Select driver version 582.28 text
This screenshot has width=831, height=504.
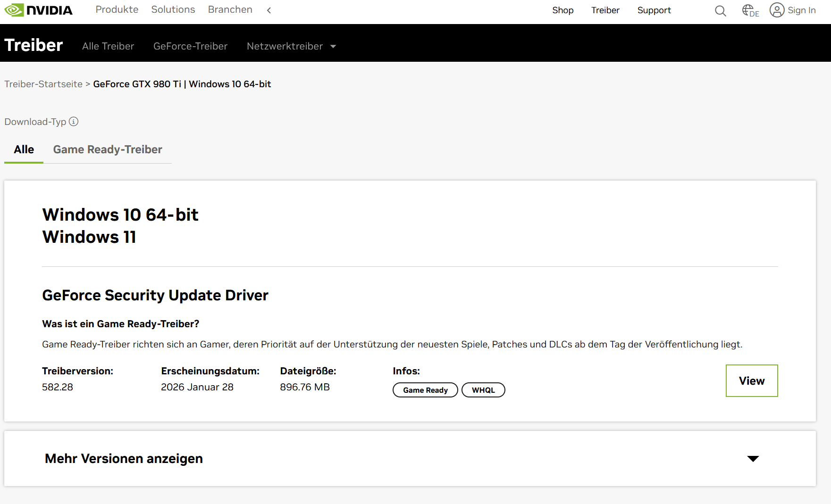[x=58, y=387]
